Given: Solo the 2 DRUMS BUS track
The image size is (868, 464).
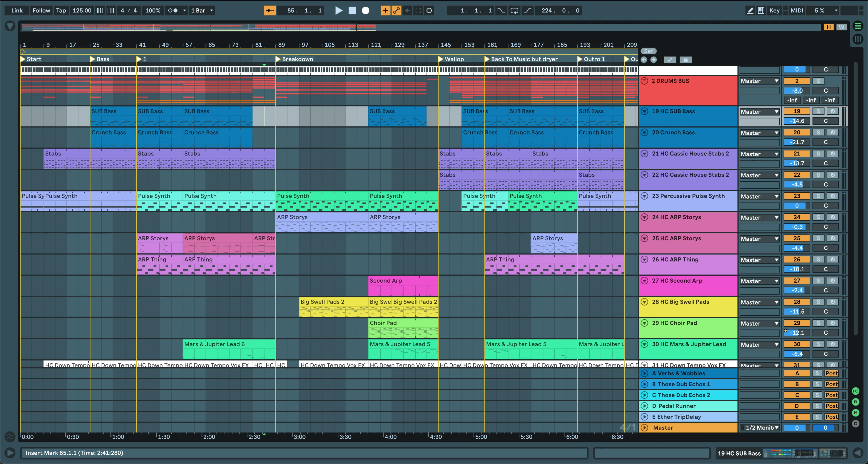Looking at the screenshot, I should coord(818,81).
